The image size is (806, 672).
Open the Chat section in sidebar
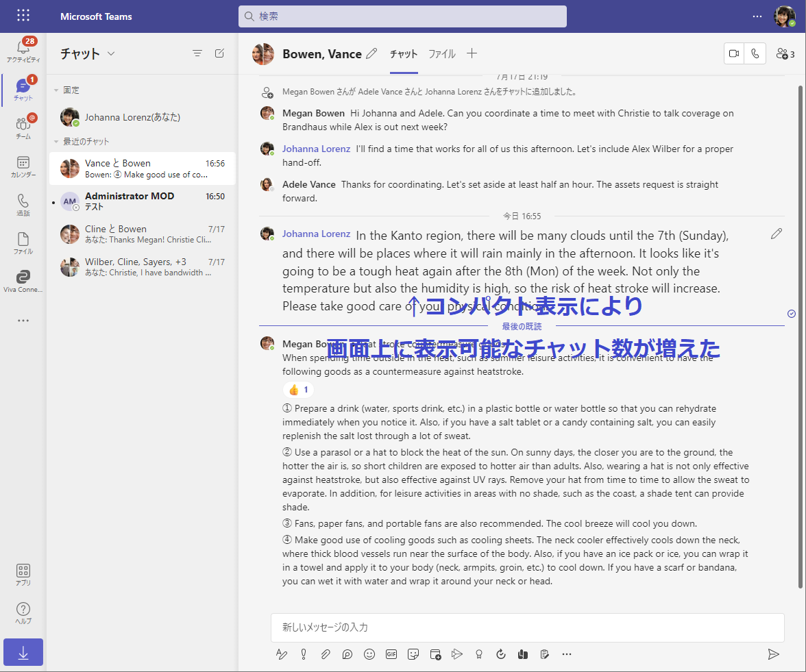(23, 89)
